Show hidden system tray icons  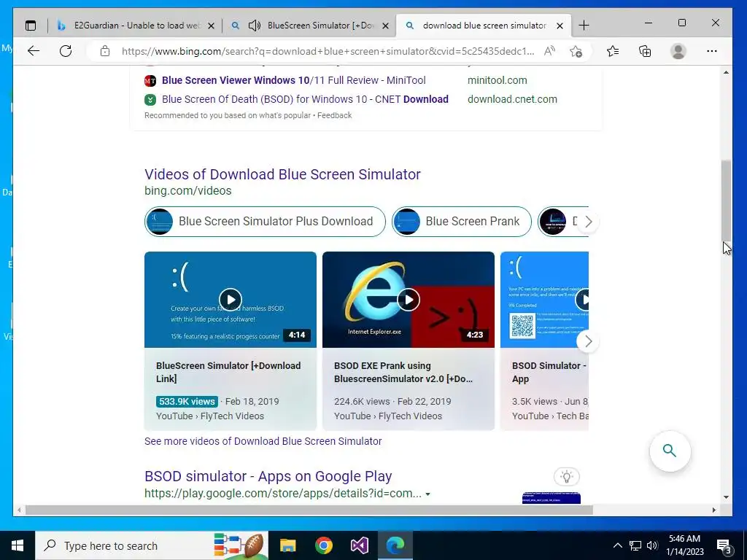coord(617,545)
